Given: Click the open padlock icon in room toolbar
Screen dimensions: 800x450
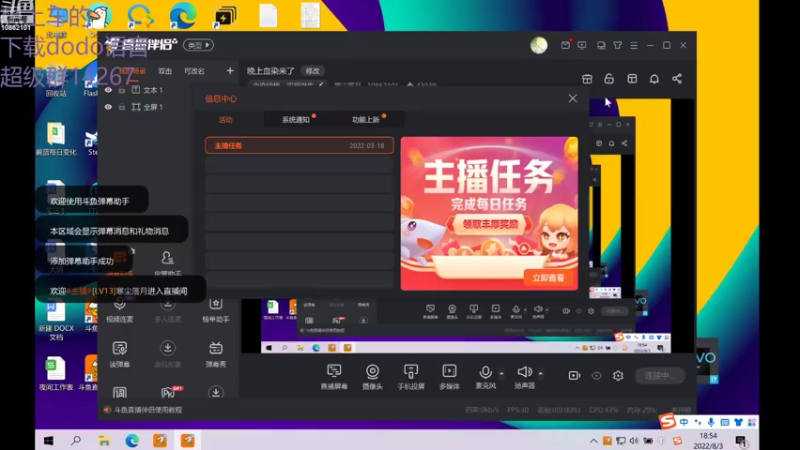Looking at the screenshot, I should pos(609,79).
